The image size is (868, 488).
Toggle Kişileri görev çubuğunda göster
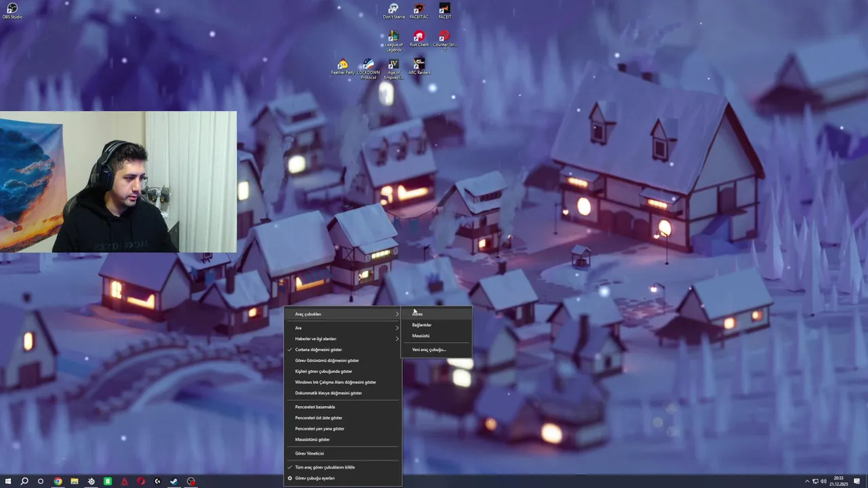coord(343,371)
